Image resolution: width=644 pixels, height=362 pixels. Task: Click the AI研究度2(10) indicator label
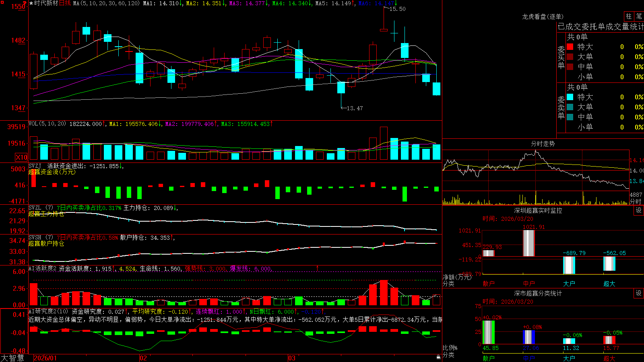[48, 311]
